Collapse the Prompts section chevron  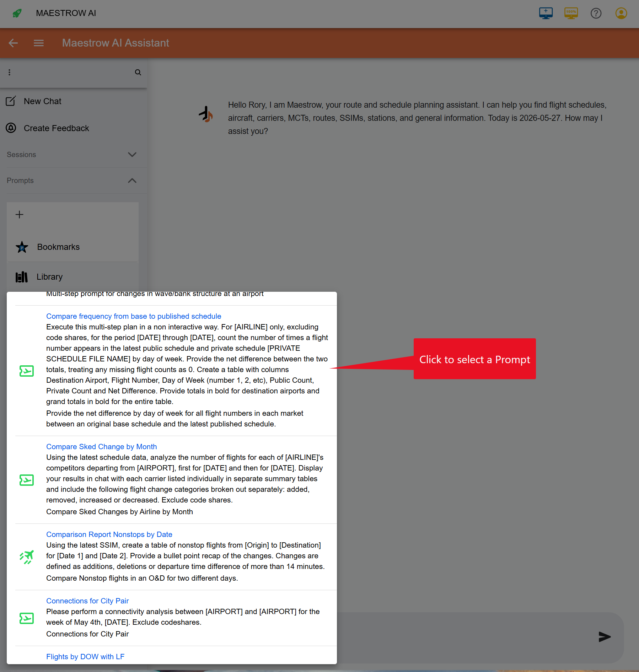pyautogui.click(x=132, y=181)
